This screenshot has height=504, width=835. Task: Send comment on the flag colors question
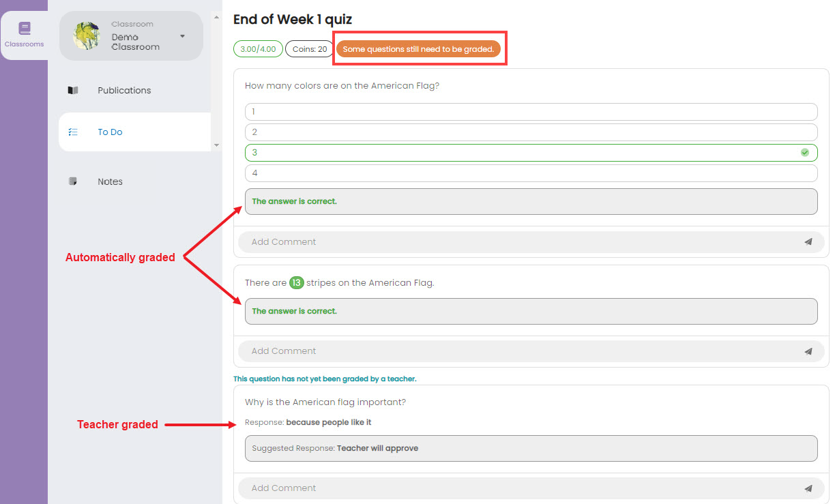tap(808, 241)
